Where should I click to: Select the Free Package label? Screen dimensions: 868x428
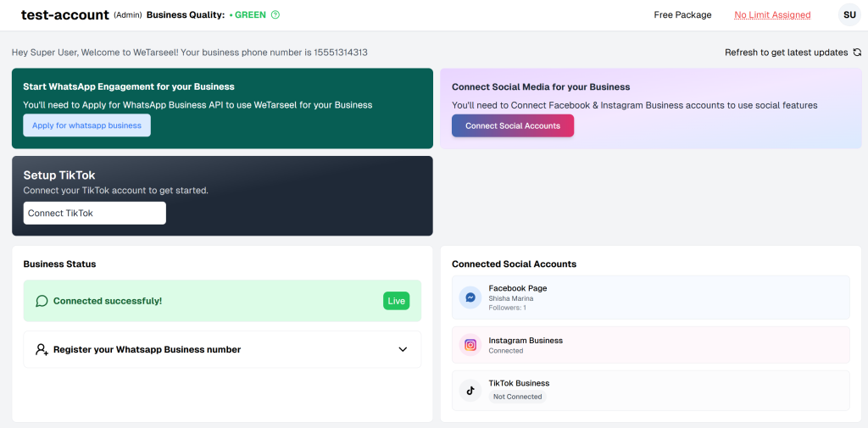point(682,15)
